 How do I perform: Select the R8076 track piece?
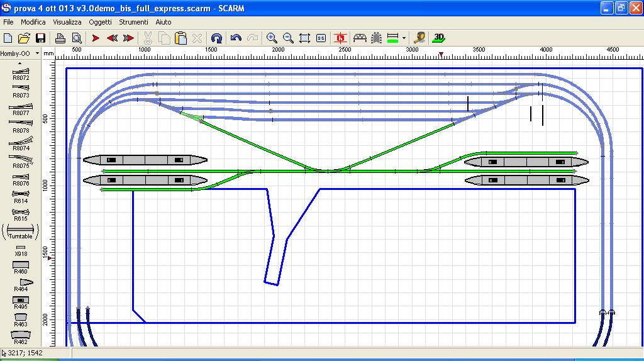click(21, 180)
